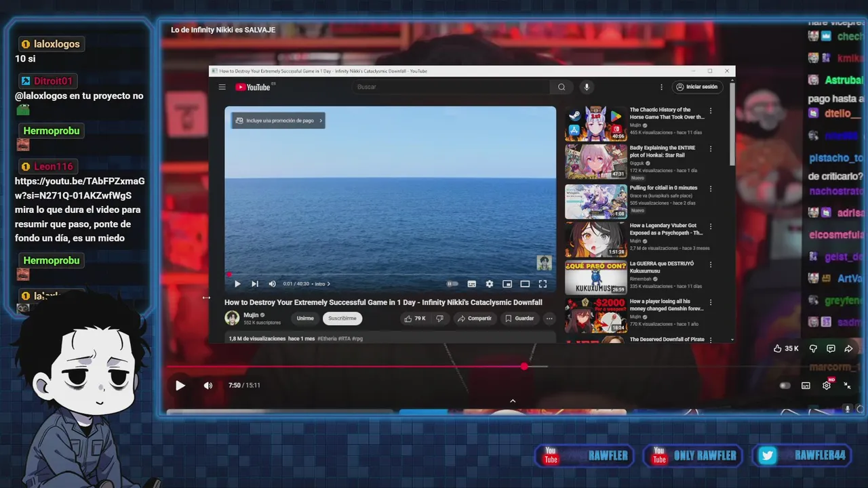The image size is (868, 488).
Task: Play the outer video at 7:50
Action: [x=180, y=385]
